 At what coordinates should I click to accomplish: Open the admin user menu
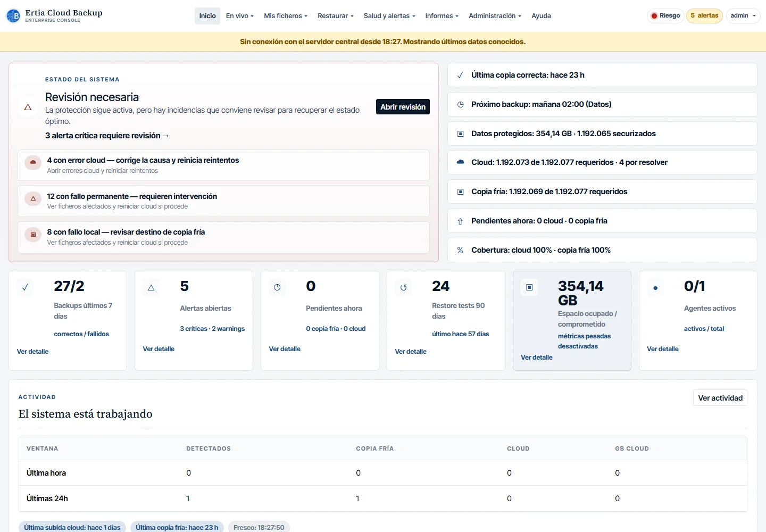[x=743, y=16]
